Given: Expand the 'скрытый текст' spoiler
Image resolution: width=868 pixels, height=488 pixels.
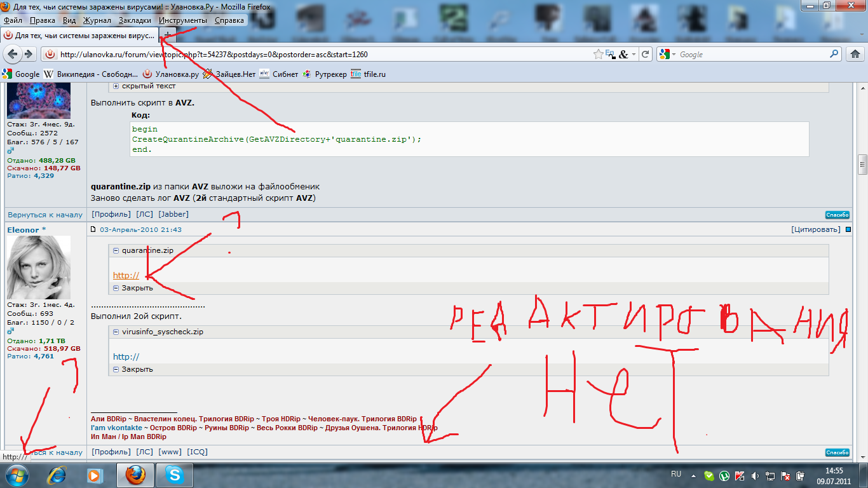Looking at the screenshot, I should tap(116, 86).
